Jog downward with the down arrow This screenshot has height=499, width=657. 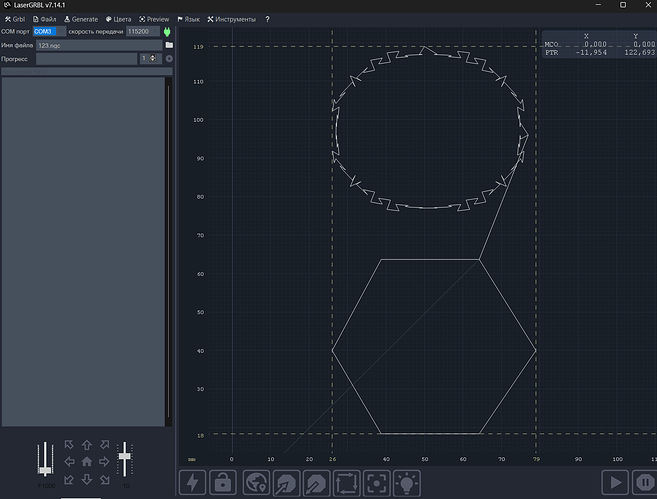87,479
